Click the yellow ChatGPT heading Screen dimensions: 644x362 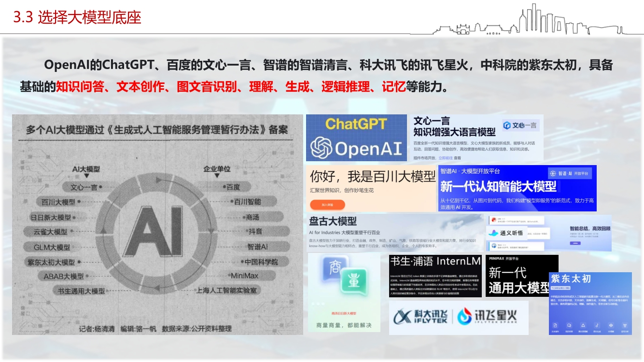(356, 124)
